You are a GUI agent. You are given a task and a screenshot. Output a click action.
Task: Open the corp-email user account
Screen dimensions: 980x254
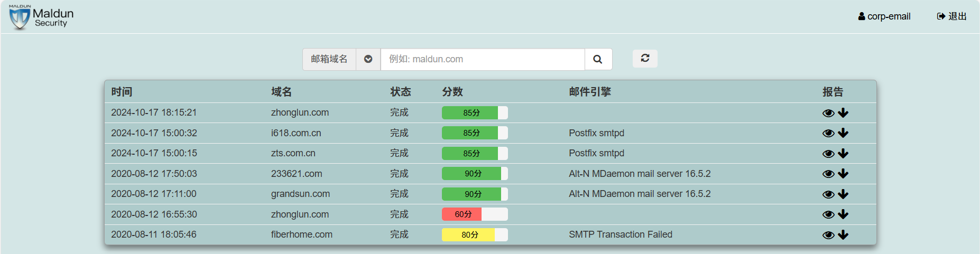pyautogui.click(x=884, y=16)
